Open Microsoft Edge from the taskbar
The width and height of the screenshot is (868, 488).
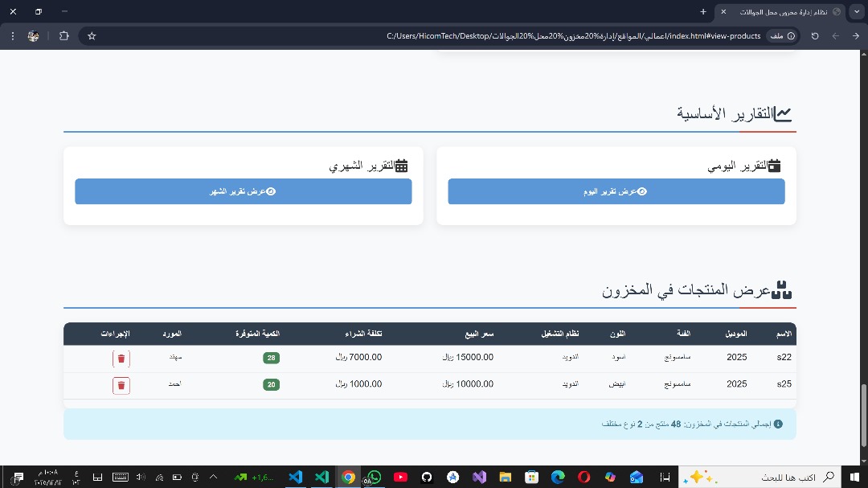558,477
